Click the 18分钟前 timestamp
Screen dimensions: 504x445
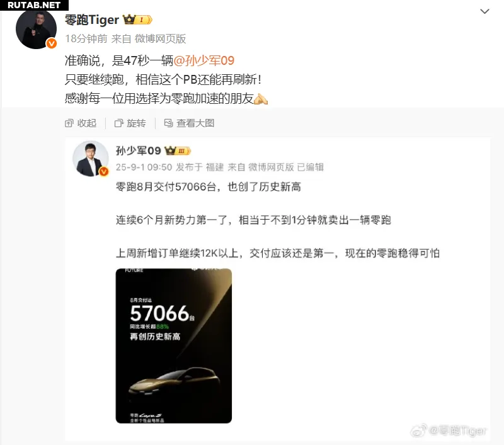(x=86, y=38)
